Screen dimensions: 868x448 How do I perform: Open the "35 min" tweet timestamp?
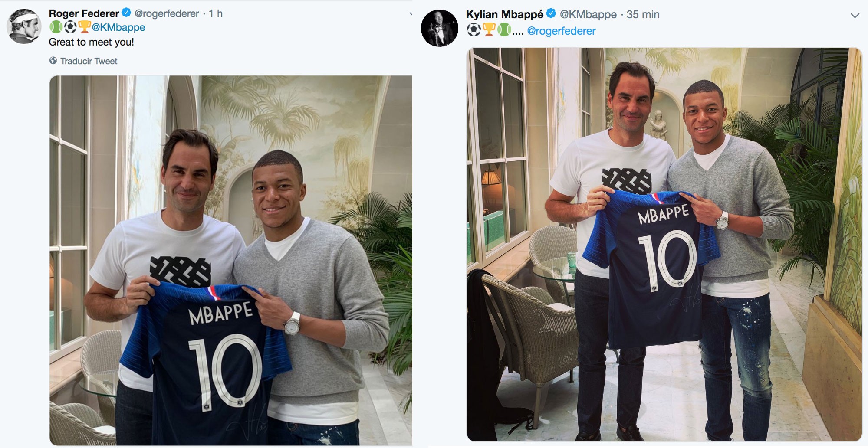(x=643, y=14)
